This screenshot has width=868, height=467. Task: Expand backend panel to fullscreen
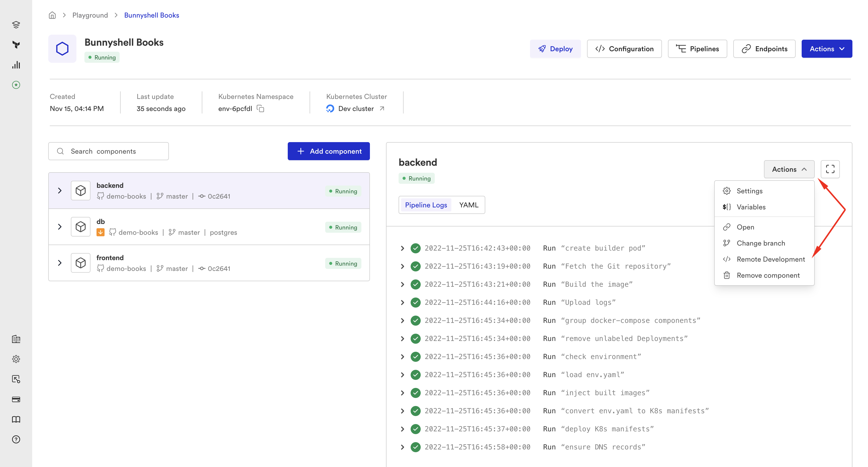point(830,169)
